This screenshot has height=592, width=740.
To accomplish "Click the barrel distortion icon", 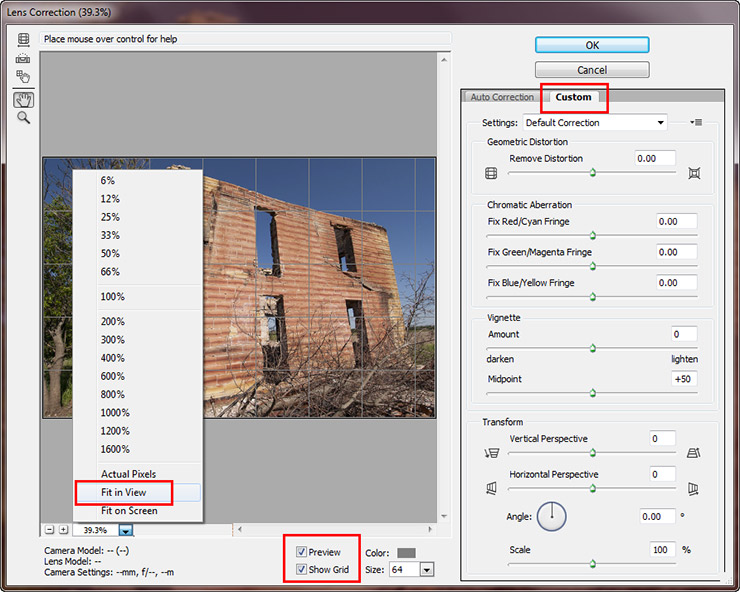I will click(x=491, y=173).
